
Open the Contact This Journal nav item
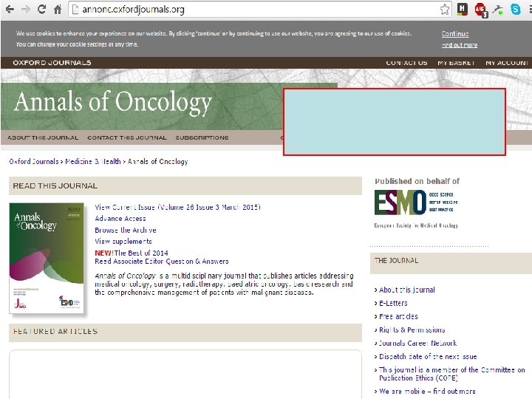(x=127, y=137)
